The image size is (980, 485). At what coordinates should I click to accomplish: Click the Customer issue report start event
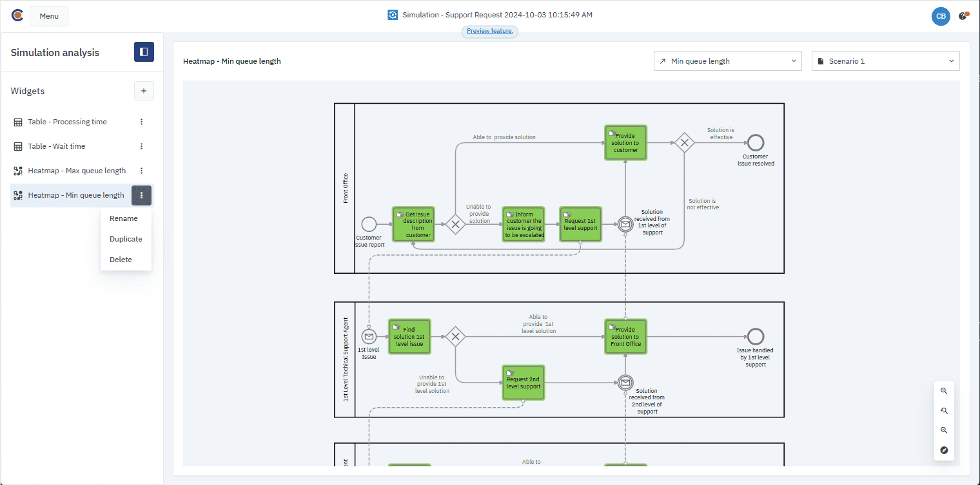(369, 224)
